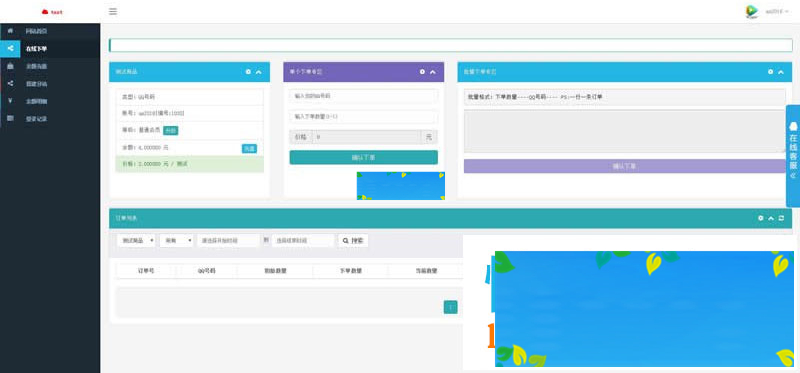The image size is (800, 373).
Task: Open the 测试商品 dropdown in order filters
Action: (136, 240)
